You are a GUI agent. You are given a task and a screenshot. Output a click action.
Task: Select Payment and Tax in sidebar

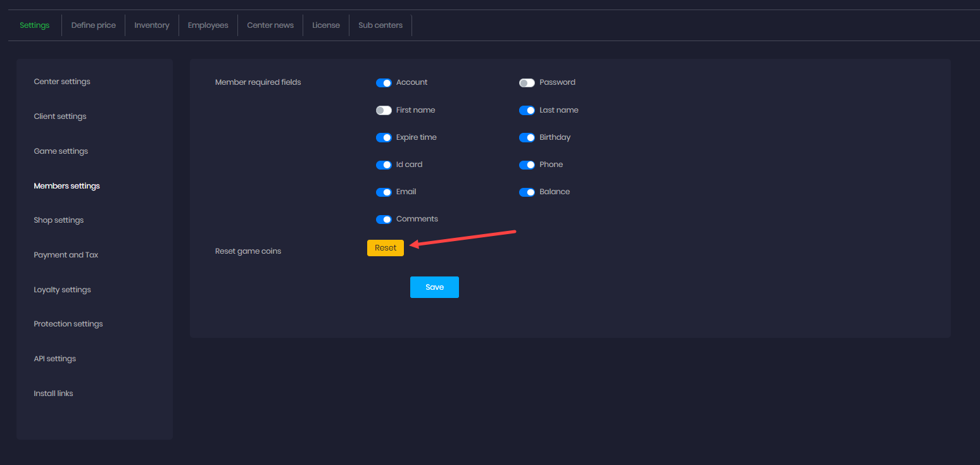pos(66,255)
